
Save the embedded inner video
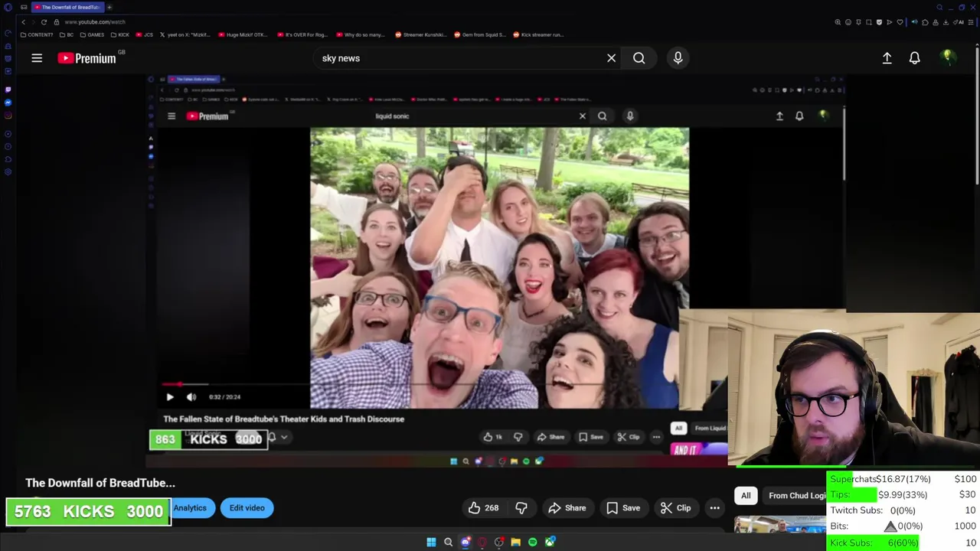(591, 437)
